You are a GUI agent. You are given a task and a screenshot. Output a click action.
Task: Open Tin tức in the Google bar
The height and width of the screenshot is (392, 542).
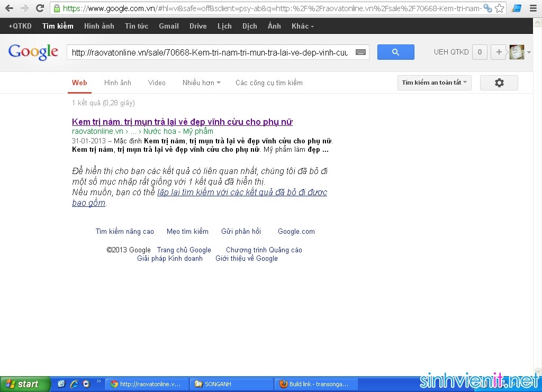pyautogui.click(x=137, y=26)
